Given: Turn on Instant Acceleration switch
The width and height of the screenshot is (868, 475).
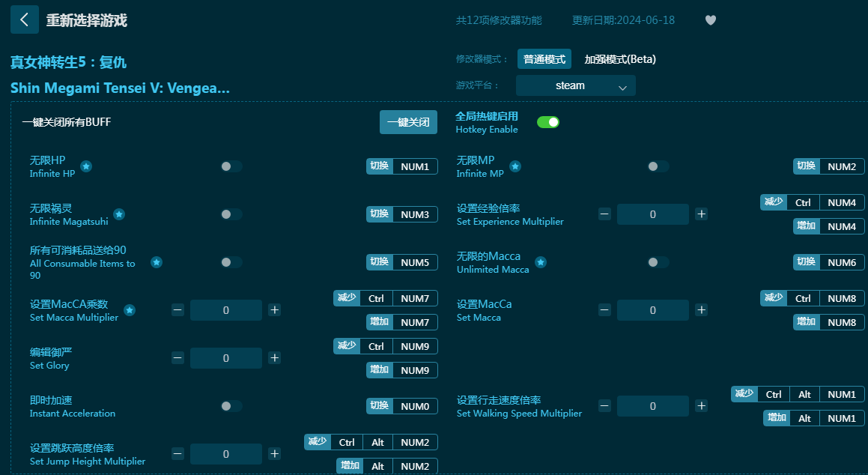Looking at the screenshot, I should point(231,406).
